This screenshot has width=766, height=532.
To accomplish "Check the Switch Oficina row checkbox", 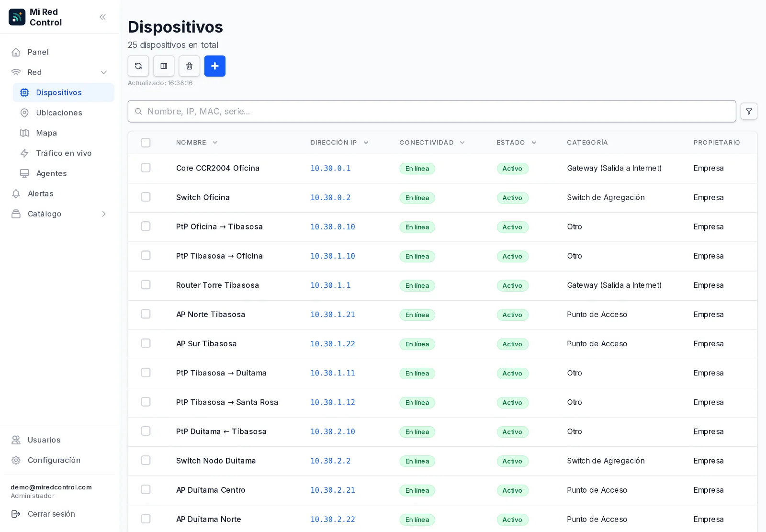I will tap(146, 197).
